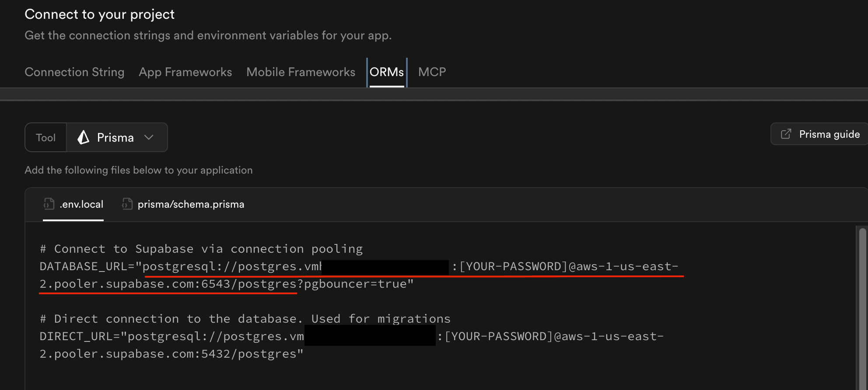Switch to the Connection String tab
This screenshot has height=390, width=868.
tap(74, 72)
